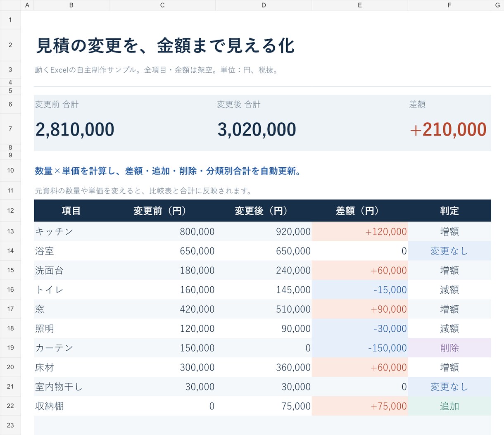The height and width of the screenshot is (435, 504).
Task: Select the -30,000 difference cell
Action: pyautogui.click(x=360, y=328)
